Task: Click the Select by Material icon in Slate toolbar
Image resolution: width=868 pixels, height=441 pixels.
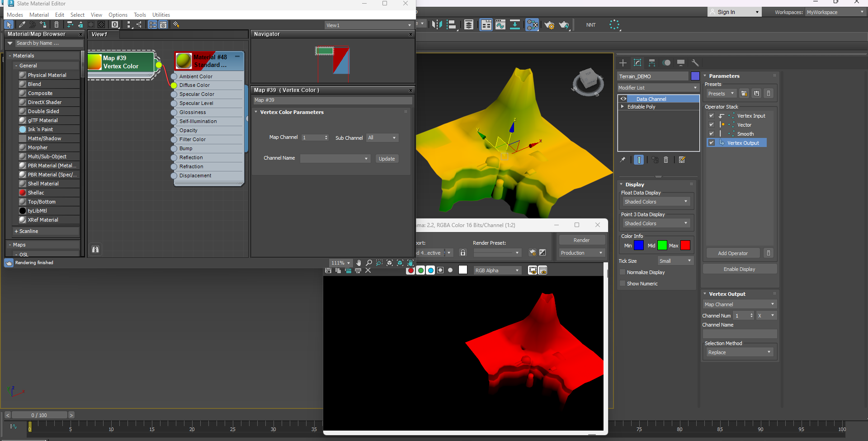Action: pyautogui.click(x=176, y=25)
